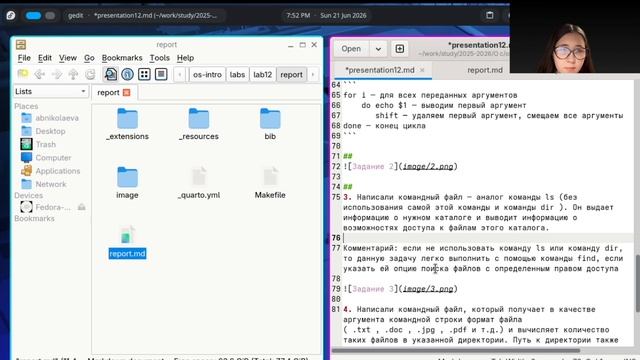This screenshot has width=640, height=360.
Task: Select the report.md file icon
Action: [127, 242]
